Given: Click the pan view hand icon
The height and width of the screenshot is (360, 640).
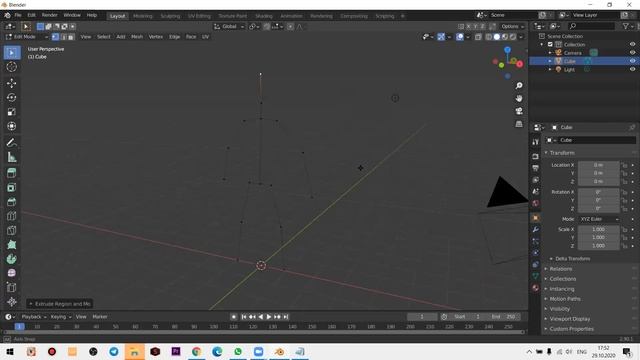Looking at the screenshot, I should tap(519, 98).
